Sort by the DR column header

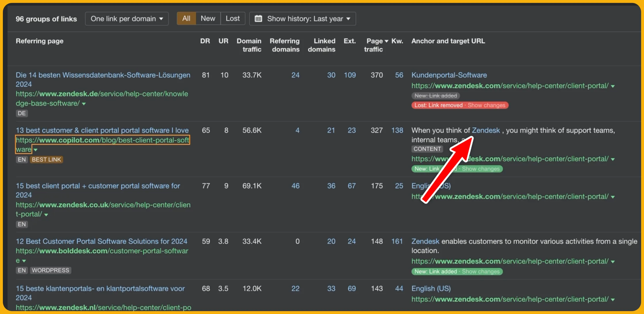pos(205,41)
